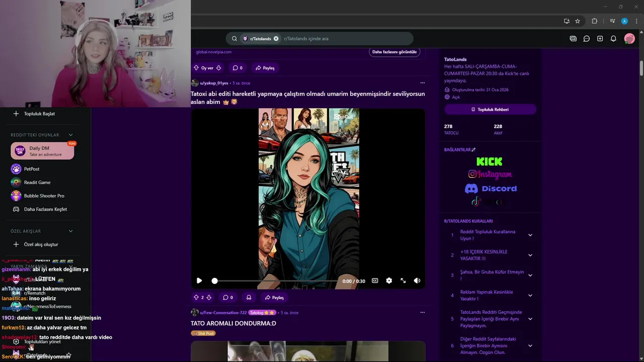Screen dimensions: 644x362
Task: Expand rule 2 +18 İçerik Kesinlikle Yasaktır
Action: (x=530, y=255)
